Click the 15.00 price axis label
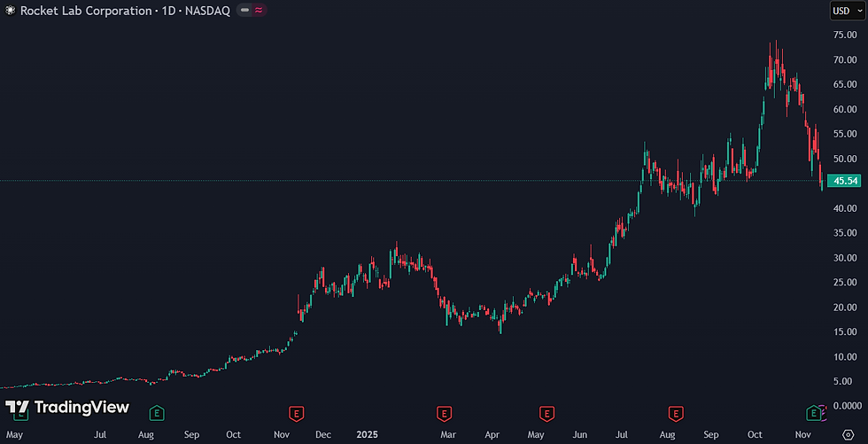Viewport: 868px width, 444px height. [845, 331]
